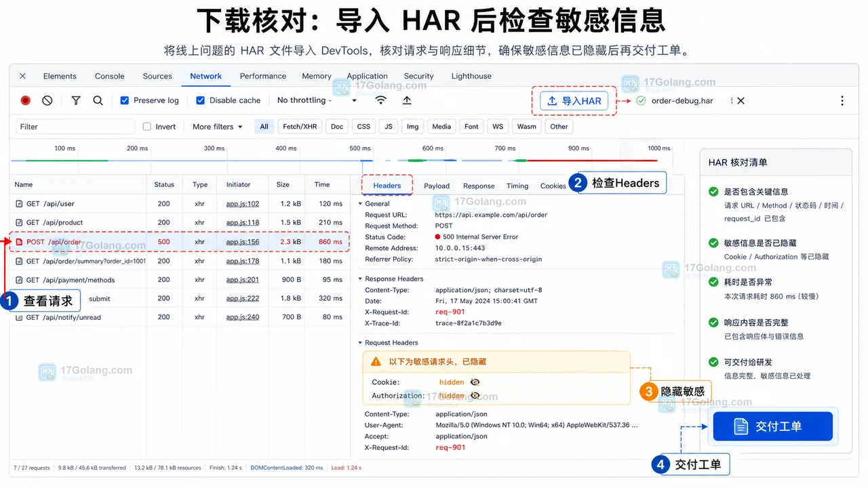Open initiator link app.js:156

pos(243,242)
